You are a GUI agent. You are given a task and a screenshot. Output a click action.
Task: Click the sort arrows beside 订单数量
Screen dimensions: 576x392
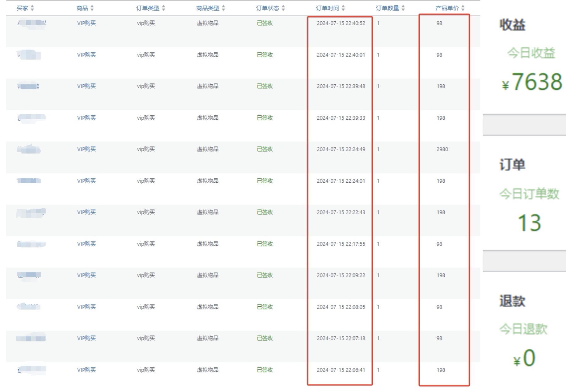pyautogui.click(x=403, y=8)
